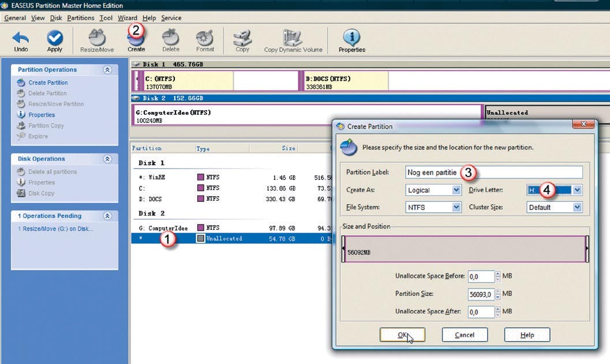Open the Partitions menu
This screenshot has height=364, width=610.
click(81, 18)
